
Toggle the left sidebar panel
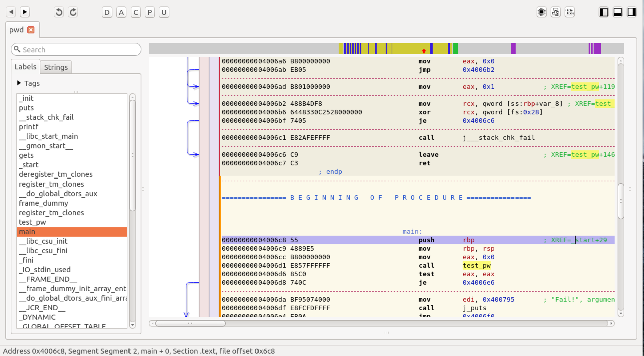(x=604, y=12)
